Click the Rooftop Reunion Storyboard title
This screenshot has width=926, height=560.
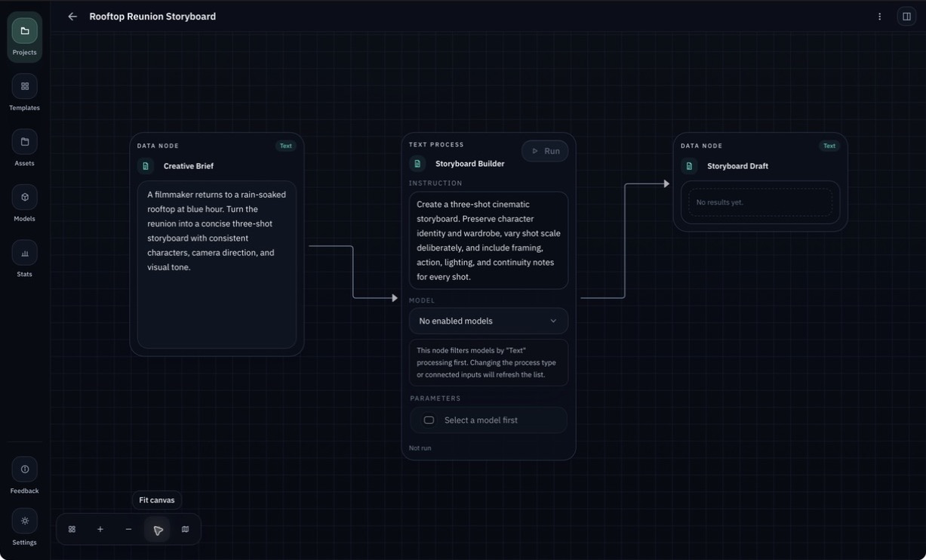pos(152,17)
